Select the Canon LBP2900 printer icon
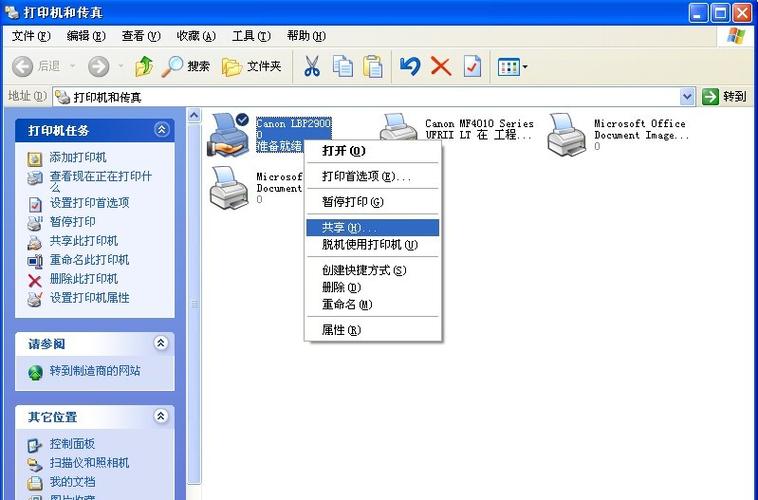Viewport: 758px width, 500px height. [x=228, y=135]
